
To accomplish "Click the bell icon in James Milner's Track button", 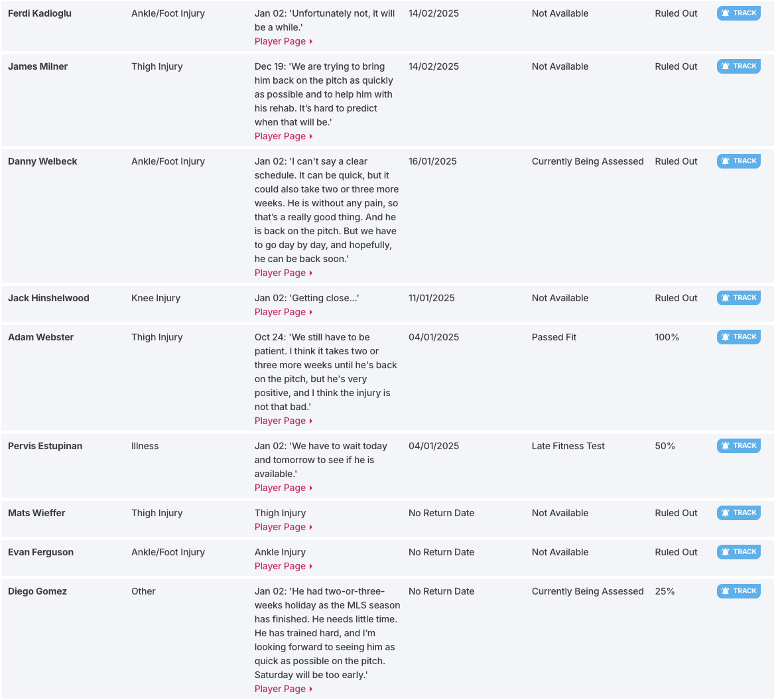I will 725,66.
